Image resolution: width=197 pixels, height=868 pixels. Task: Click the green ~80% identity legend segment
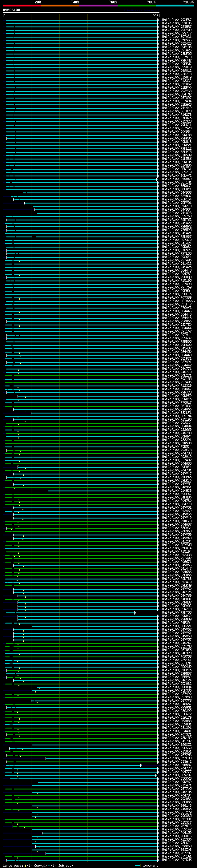coord(137,6)
